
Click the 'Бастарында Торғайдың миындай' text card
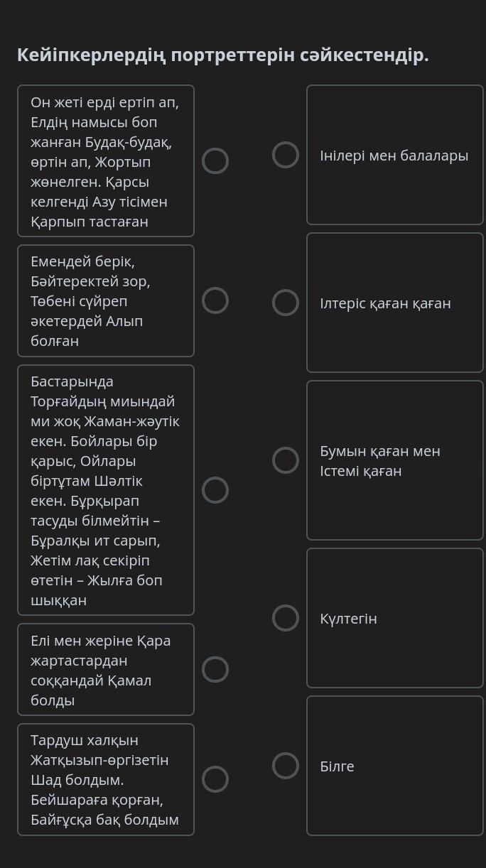coord(106,490)
